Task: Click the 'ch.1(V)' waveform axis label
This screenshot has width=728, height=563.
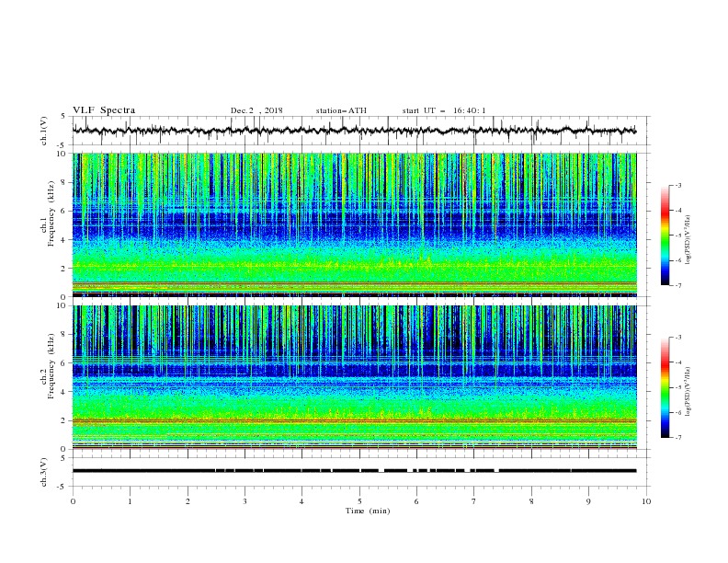Action: [x=44, y=131]
